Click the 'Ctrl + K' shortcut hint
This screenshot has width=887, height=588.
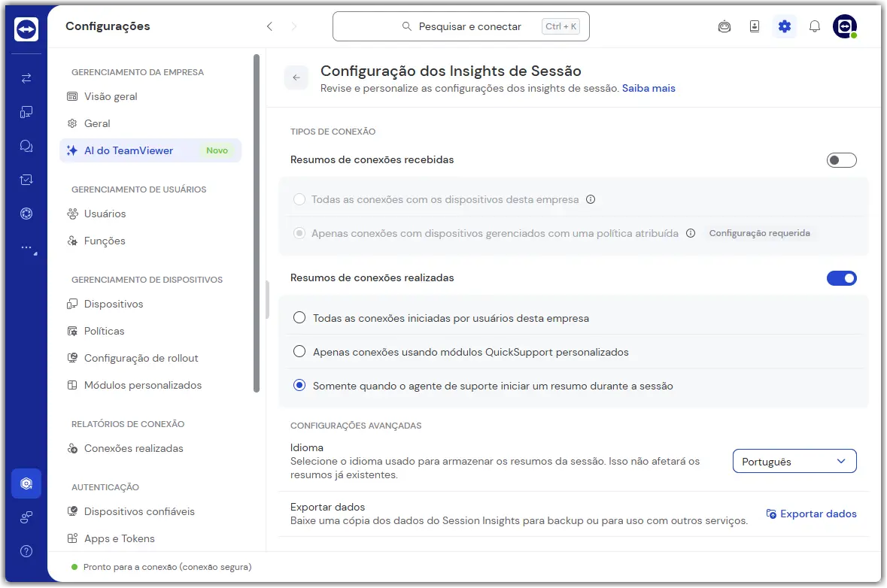point(560,26)
